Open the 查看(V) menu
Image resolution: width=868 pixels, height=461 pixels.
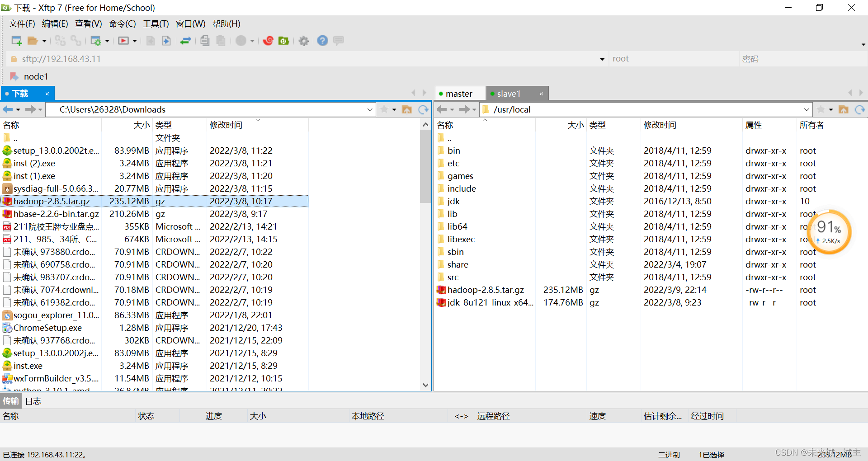point(88,24)
